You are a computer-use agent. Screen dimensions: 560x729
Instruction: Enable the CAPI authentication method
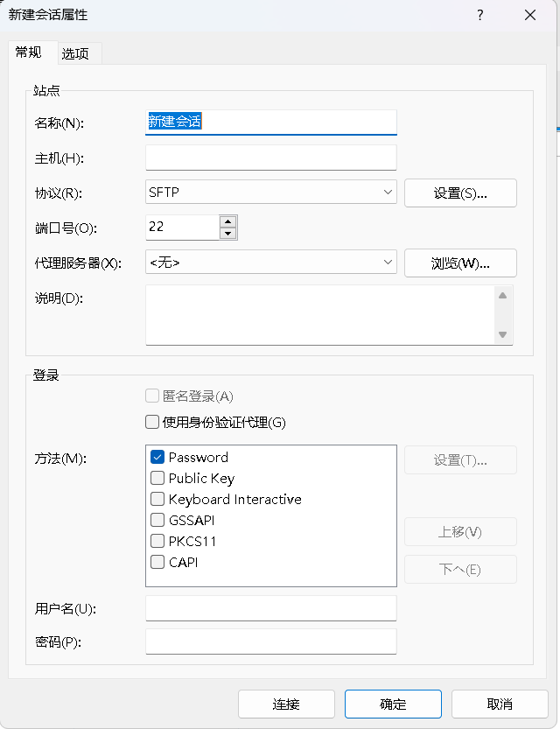tap(157, 562)
